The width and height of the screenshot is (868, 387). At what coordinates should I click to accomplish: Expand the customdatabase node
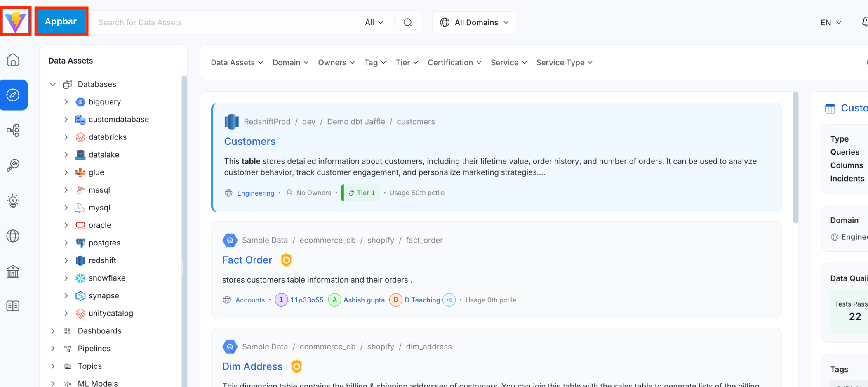66,120
